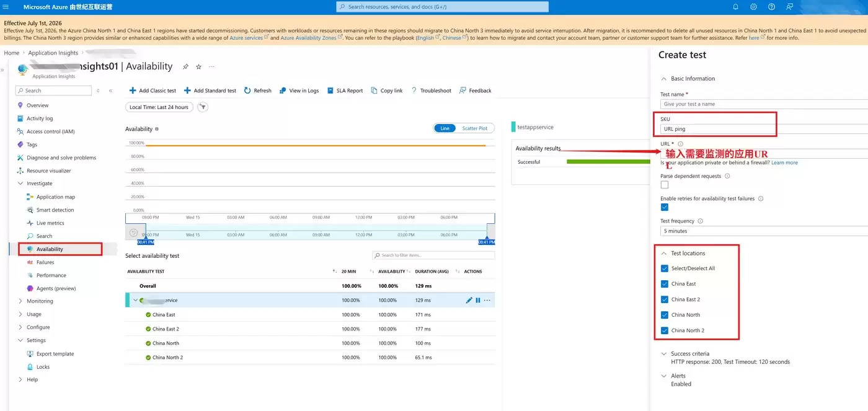Sort table by Availability Test column arrows
The height and width of the screenshot is (411, 868).
335,272
